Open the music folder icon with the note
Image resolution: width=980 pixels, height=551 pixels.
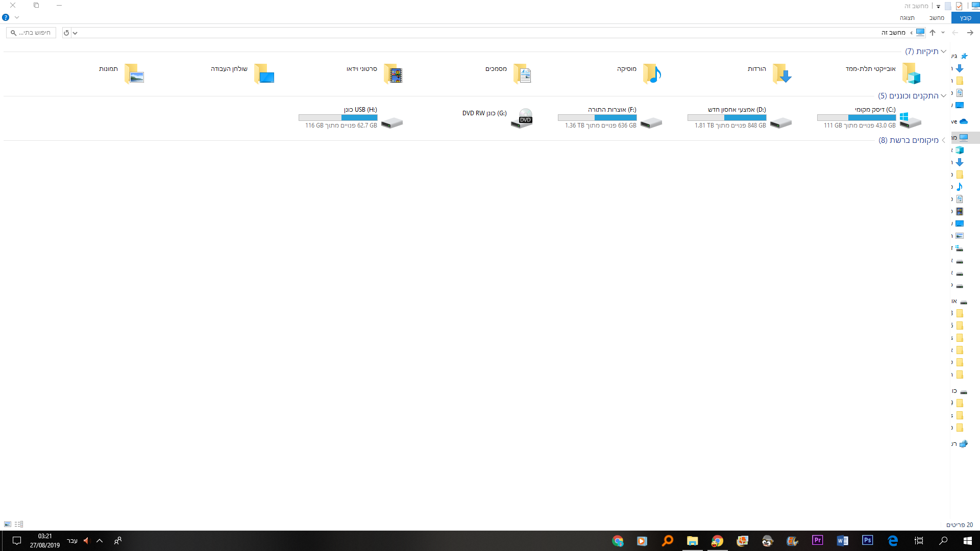point(652,74)
